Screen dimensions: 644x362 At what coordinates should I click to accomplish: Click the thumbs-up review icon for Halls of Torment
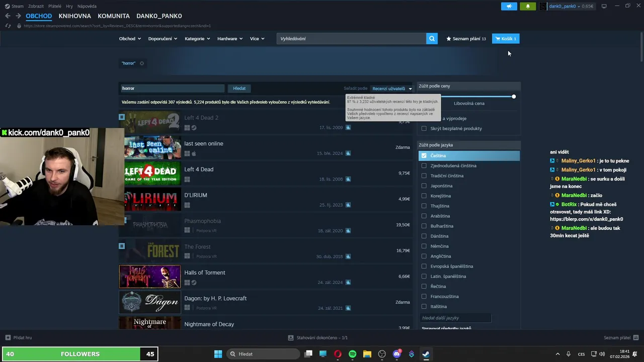click(x=348, y=283)
